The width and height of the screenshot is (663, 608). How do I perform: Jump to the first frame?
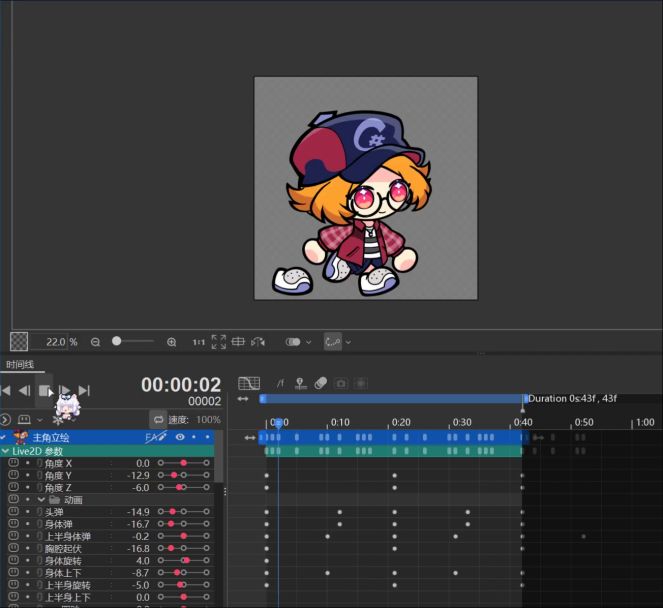pyautogui.click(x=6, y=390)
